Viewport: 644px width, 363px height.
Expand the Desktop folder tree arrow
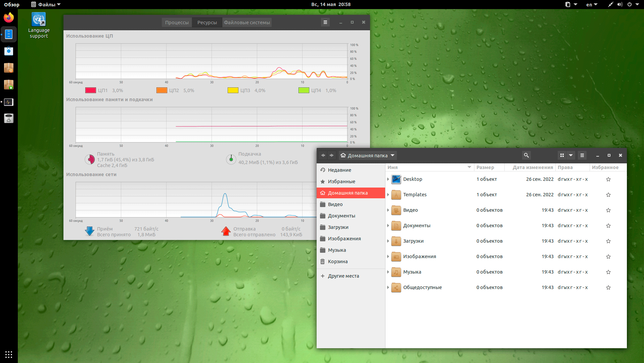click(388, 179)
